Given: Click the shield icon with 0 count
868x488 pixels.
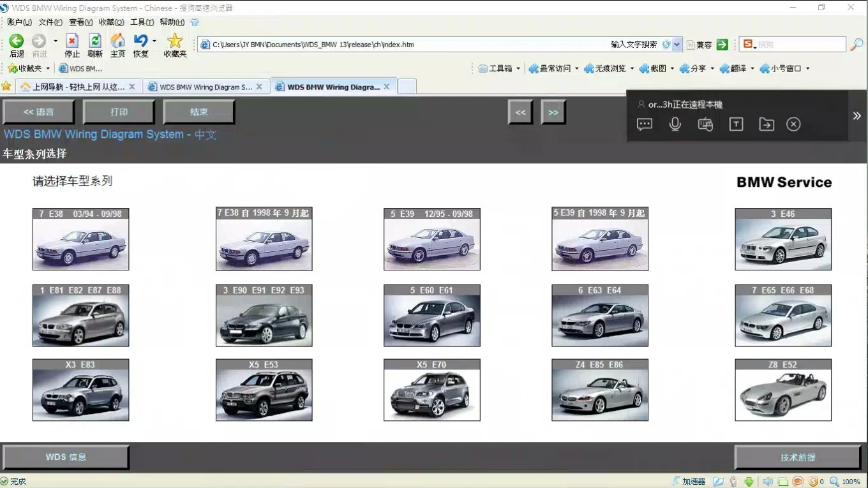Looking at the screenshot, I should 813,482.
